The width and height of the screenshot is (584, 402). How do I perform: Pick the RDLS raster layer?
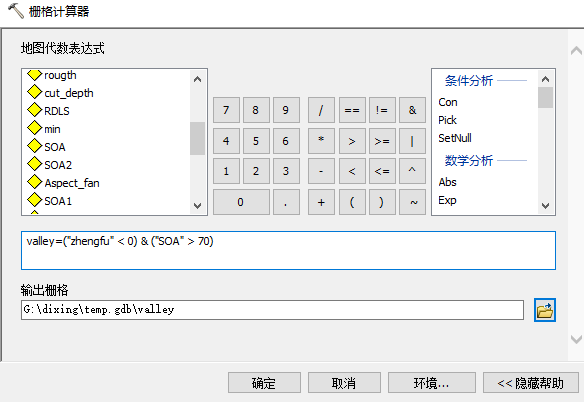click(57, 111)
